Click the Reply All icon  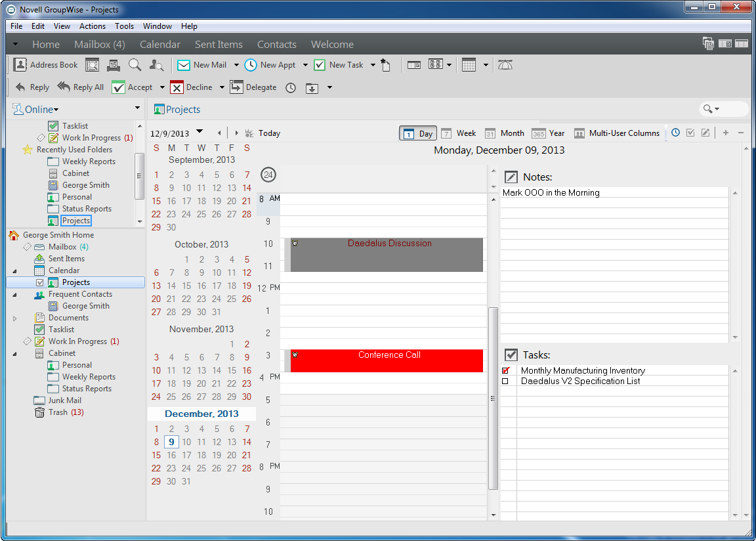(x=64, y=87)
